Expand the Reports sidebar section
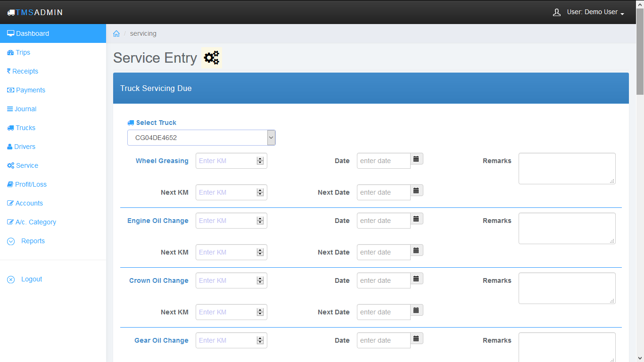Screen dimensions: 644x362 (33, 241)
